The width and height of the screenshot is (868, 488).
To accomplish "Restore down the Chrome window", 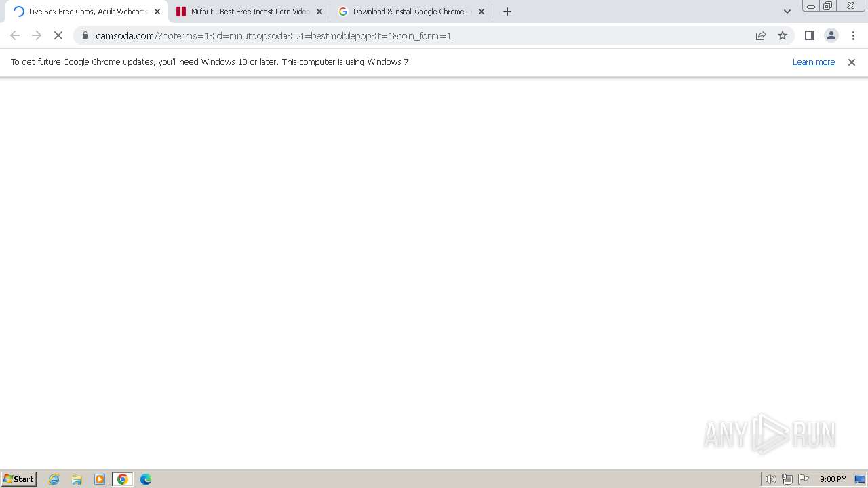I will [x=828, y=6].
